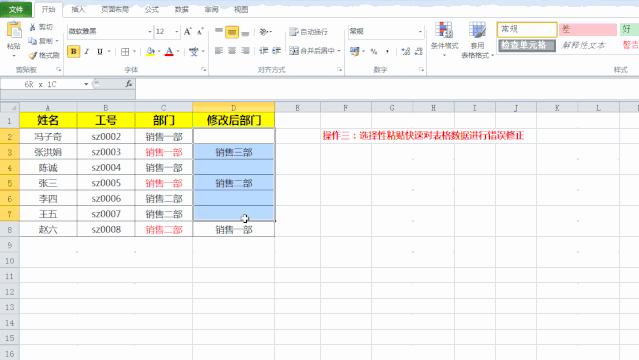
Task: Expand Merge and Center dropdown arrow
Action: pos(339,51)
